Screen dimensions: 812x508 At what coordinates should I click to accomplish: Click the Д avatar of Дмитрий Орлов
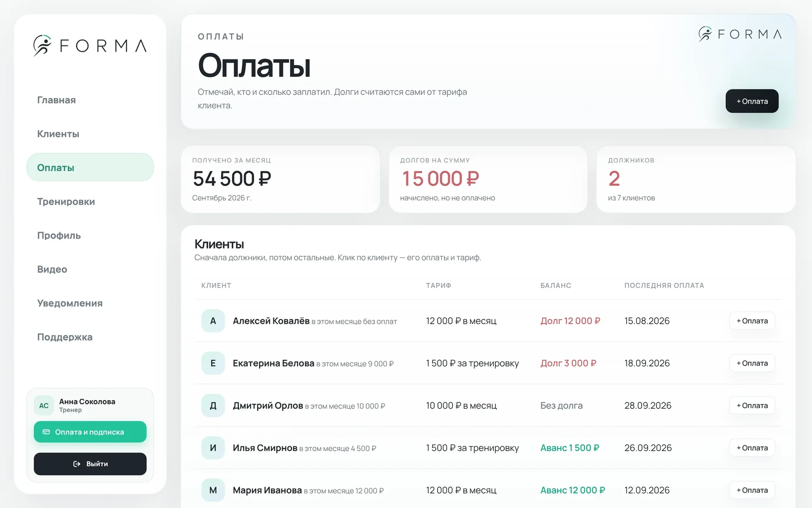tap(213, 405)
